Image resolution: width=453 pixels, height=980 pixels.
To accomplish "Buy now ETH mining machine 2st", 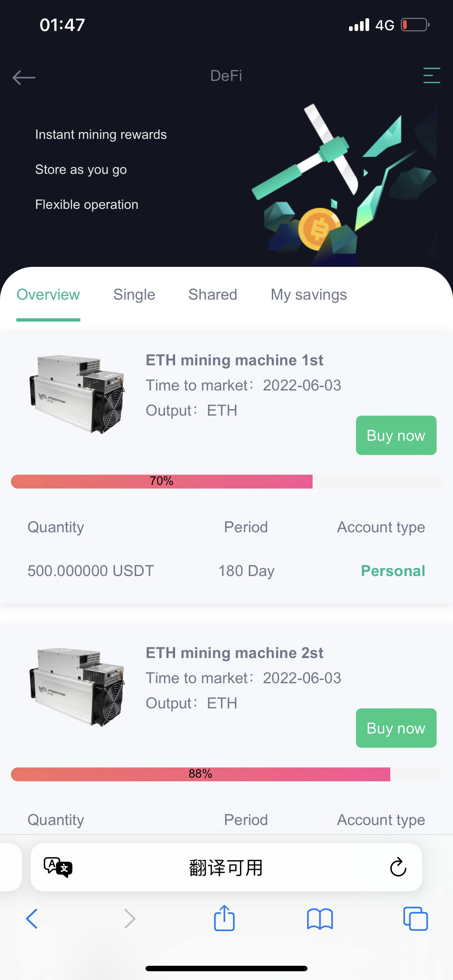I will click(x=396, y=728).
